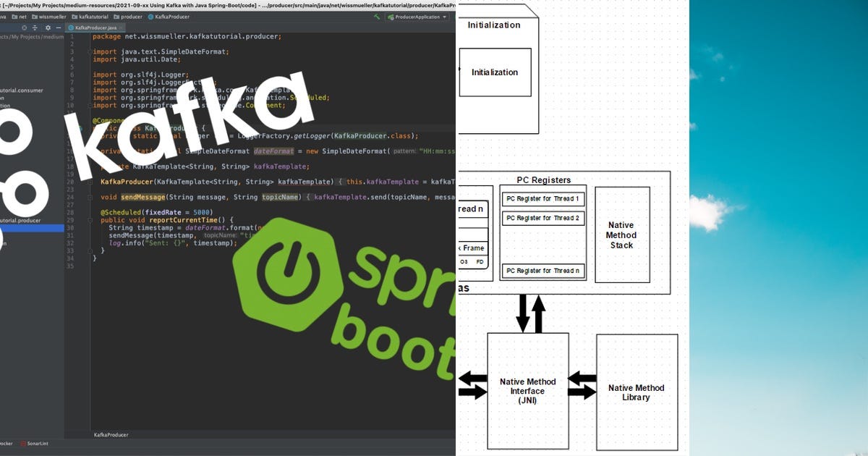Open the Project panel settings gear
This screenshot has width=868, height=456.
48,28
